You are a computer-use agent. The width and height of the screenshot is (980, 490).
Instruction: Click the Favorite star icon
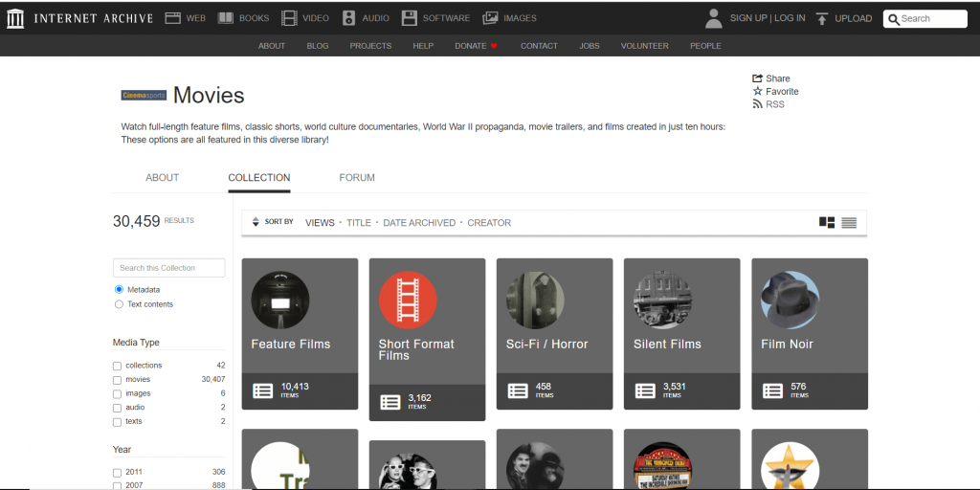(x=758, y=91)
